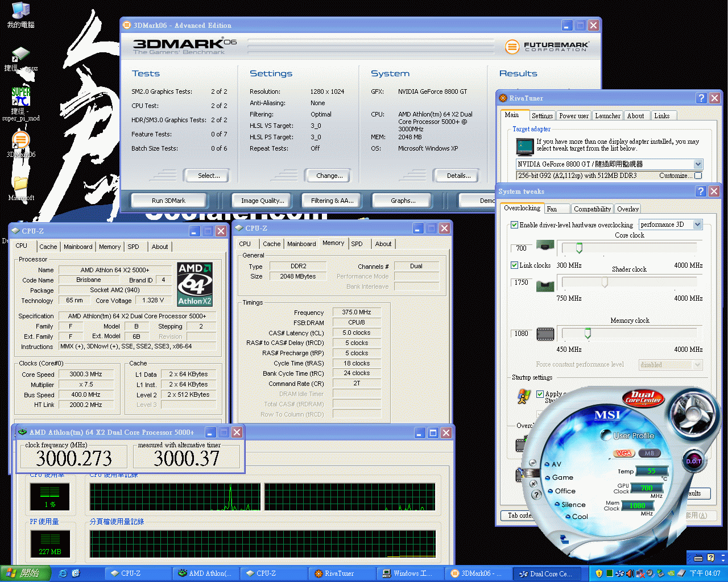Switch to MB mode in Dual Core Center
This screenshot has width=728, height=582.
(x=650, y=453)
